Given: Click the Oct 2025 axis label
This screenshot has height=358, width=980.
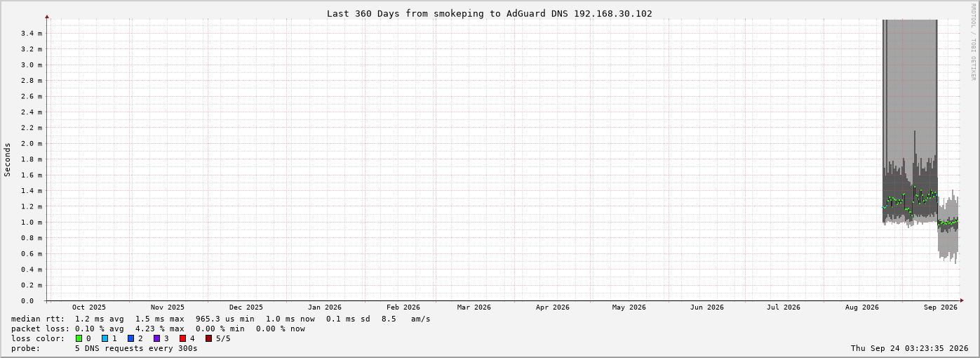Looking at the screenshot, I should pos(89,307).
